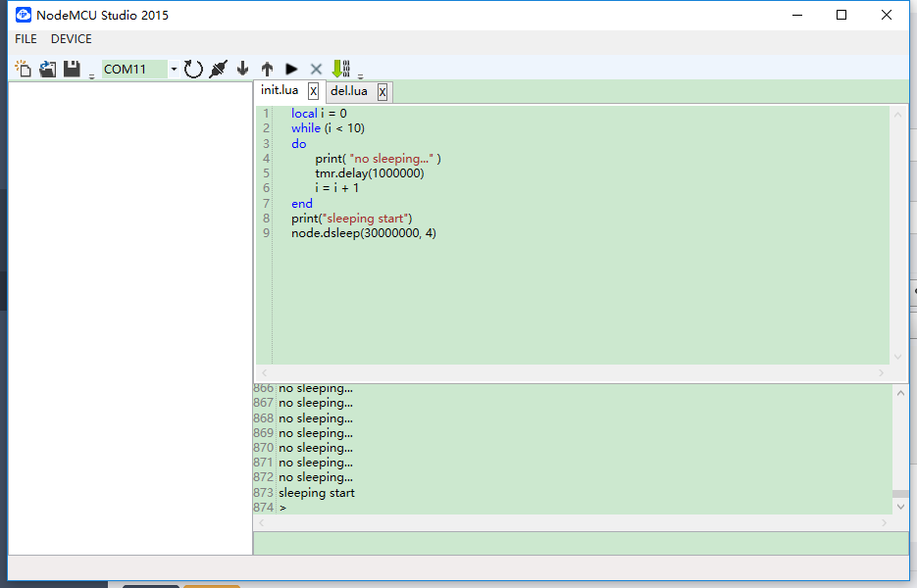This screenshot has width=917, height=588.
Task: Click the tmr.delay(1000000) code line
Action: point(370,173)
